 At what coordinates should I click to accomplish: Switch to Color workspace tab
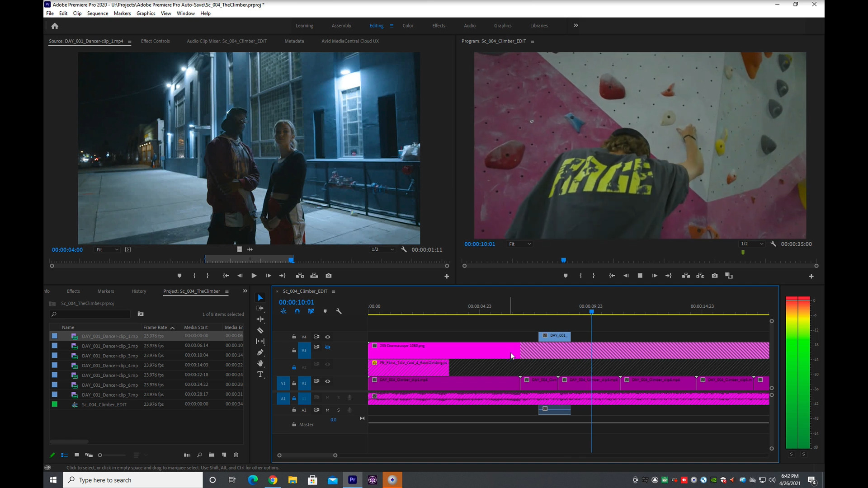tap(408, 26)
